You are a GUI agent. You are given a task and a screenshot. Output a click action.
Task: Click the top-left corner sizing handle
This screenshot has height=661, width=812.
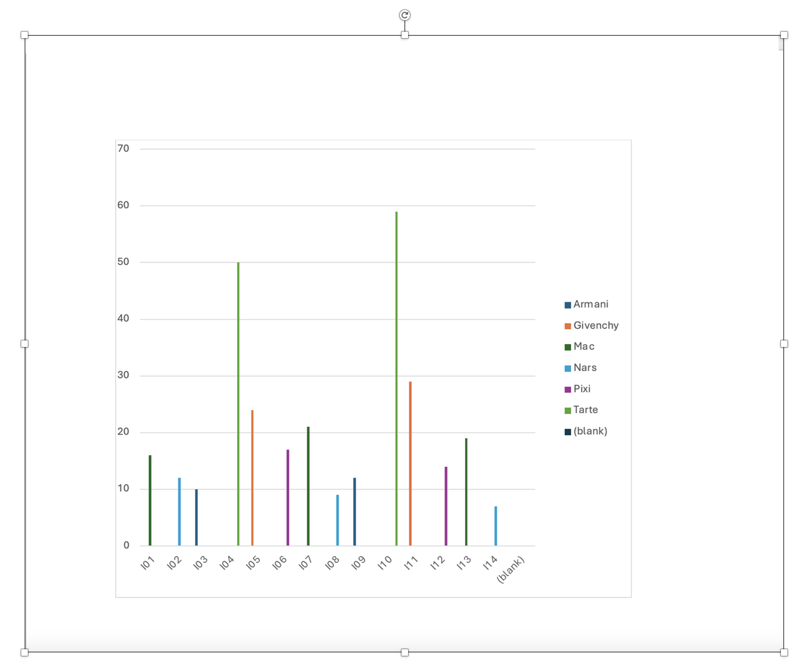[x=25, y=35]
